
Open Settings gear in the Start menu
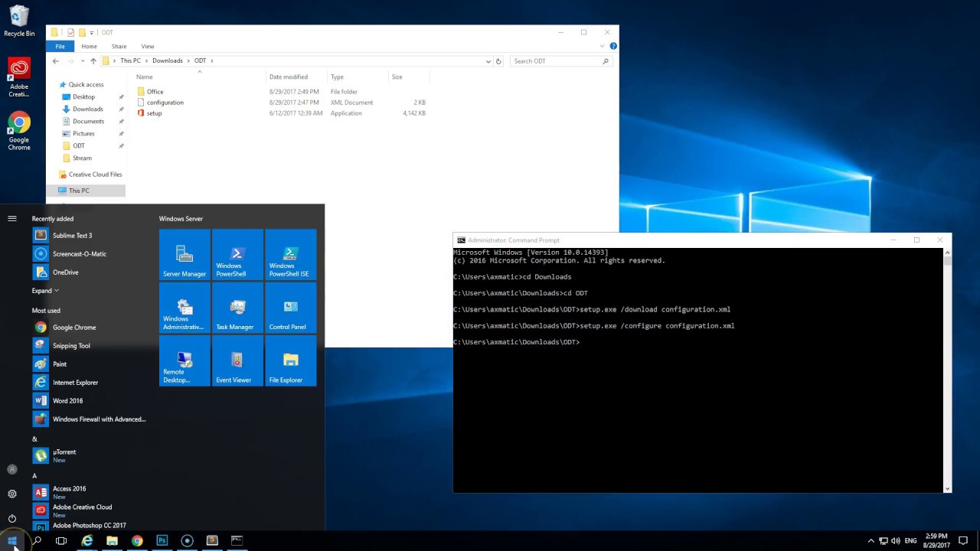pos(12,494)
